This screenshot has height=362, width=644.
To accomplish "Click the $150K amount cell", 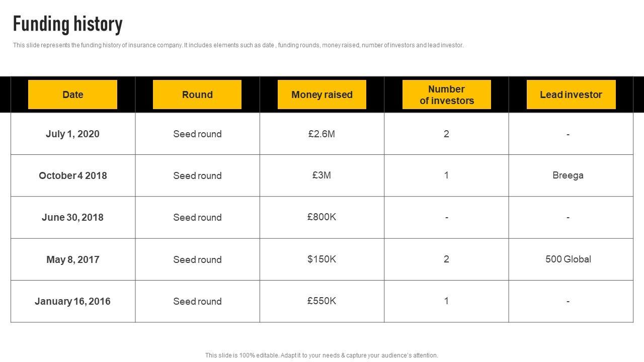I will [321, 259].
